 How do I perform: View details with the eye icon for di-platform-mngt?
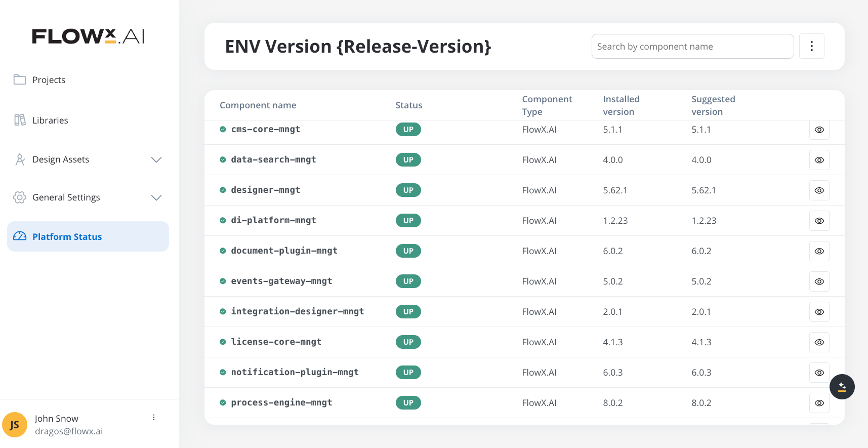[x=819, y=221]
